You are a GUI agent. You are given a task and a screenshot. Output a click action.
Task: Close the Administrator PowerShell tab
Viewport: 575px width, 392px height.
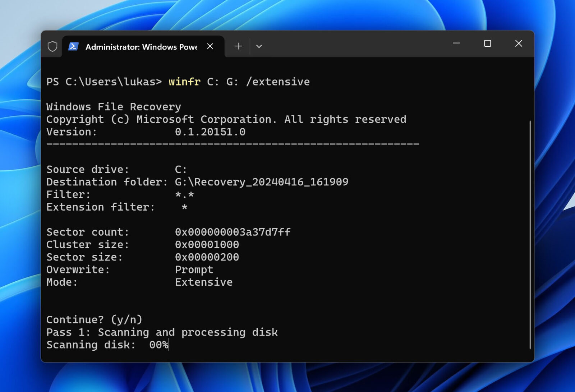(x=210, y=46)
